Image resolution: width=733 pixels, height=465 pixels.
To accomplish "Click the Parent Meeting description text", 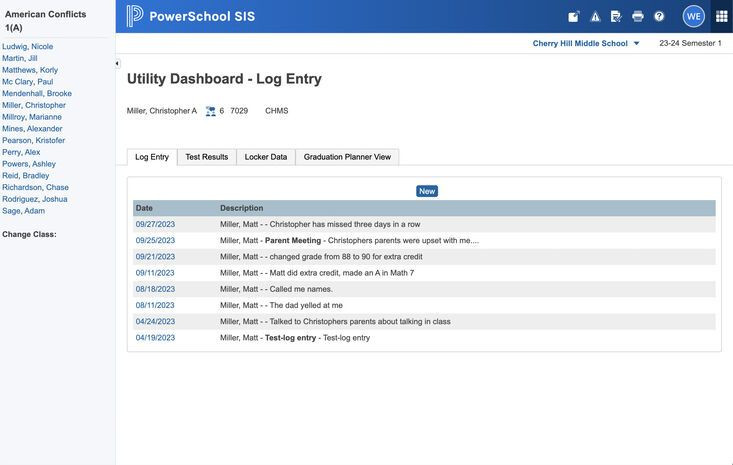I will pyautogui.click(x=293, y=241).
